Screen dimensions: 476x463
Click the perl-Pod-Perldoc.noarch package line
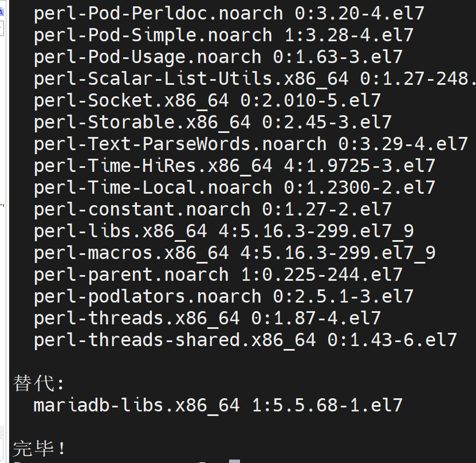229,13
